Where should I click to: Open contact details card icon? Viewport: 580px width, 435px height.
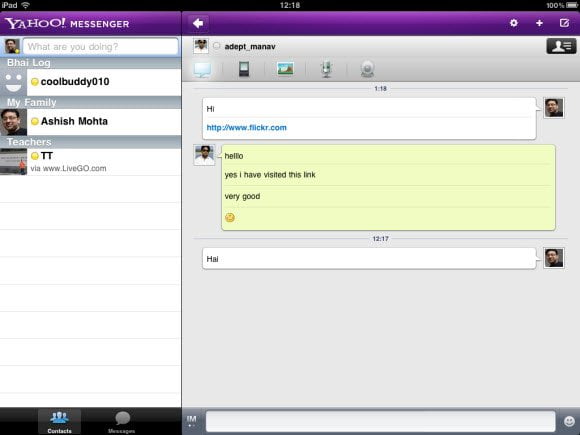(x=561, y=46)
